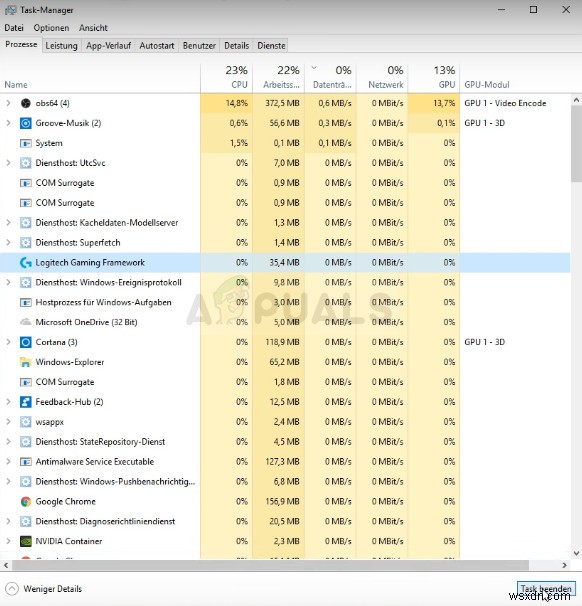Click the Diensthost: Superfetch gear icon
The height and width of the screenshot is (606, 582).
pyautogui.click(x=26, y=243)
